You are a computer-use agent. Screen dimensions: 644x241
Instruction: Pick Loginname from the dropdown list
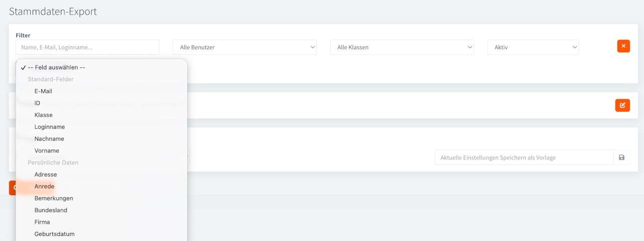tap(49, 127)
